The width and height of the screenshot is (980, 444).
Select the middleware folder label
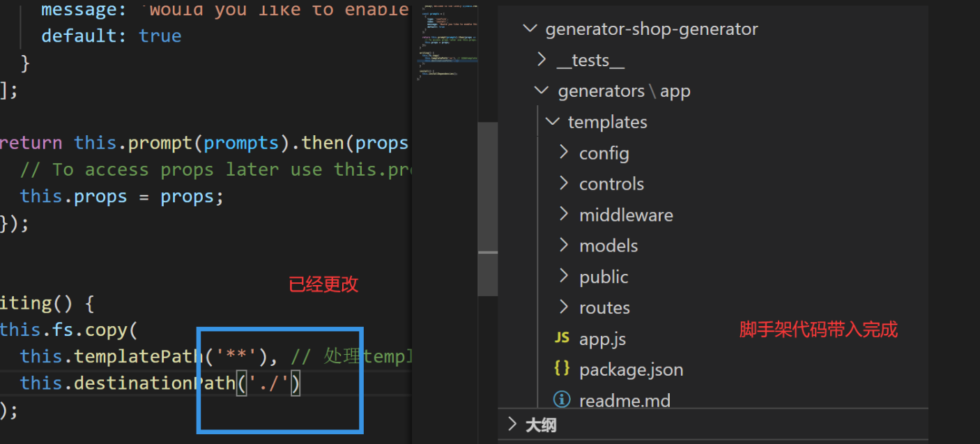pos(626,215)
